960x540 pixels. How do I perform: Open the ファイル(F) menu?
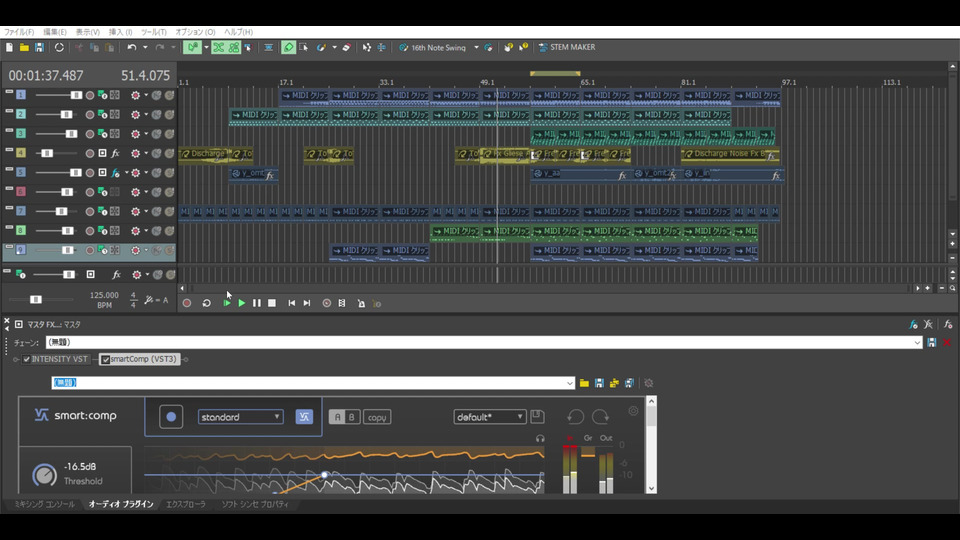tap(18, 32)
